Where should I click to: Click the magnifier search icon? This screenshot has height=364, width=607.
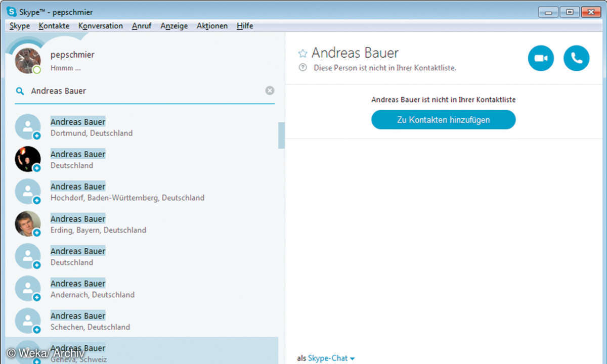click(20, 91)
